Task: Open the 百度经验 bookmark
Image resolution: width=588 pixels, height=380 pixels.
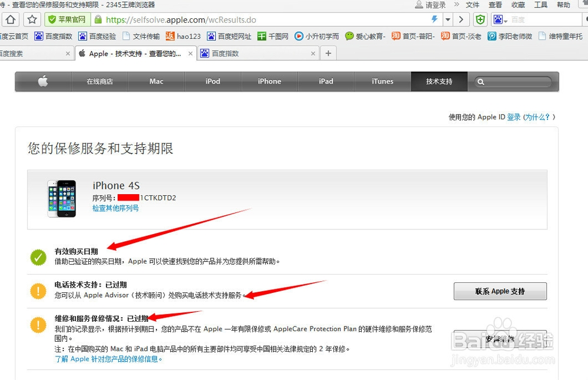Action: tap(97, 36)
